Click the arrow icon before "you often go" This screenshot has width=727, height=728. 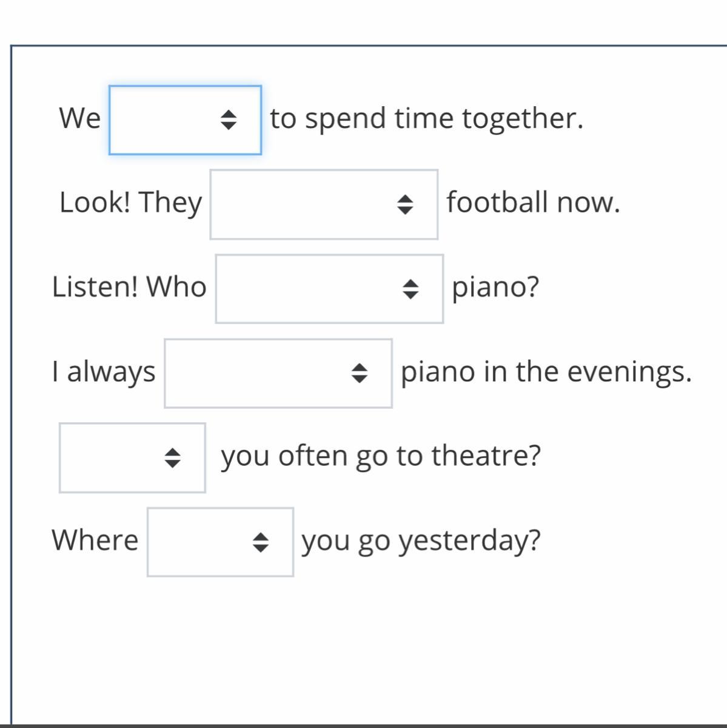pyautogui.click(x=173, y=457)
